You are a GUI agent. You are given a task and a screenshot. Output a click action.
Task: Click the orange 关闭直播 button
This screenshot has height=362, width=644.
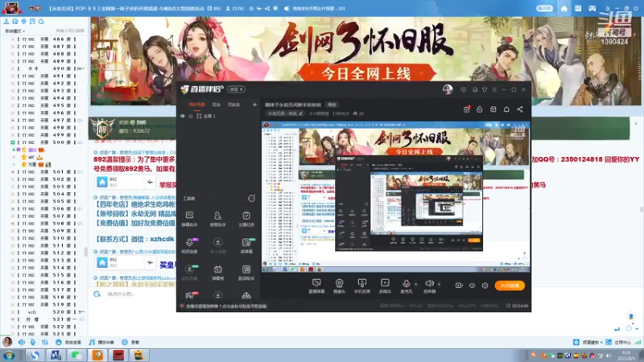[x=510, y=286]
